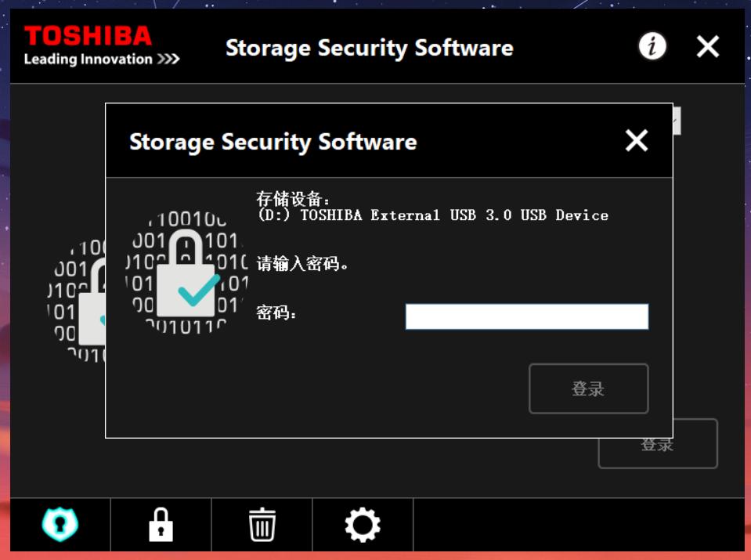Open the padlock password tool in toolbar
751x560 pixels.
click(x=159, y=526)
